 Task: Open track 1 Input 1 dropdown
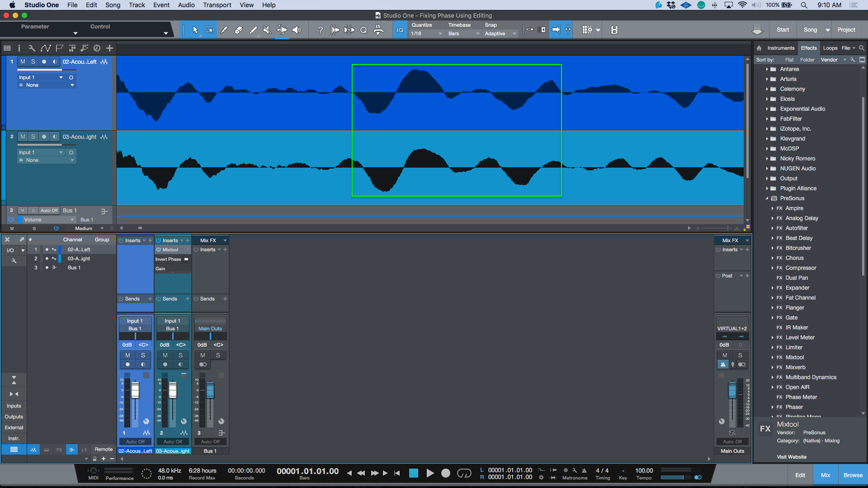tap(41, 77)
